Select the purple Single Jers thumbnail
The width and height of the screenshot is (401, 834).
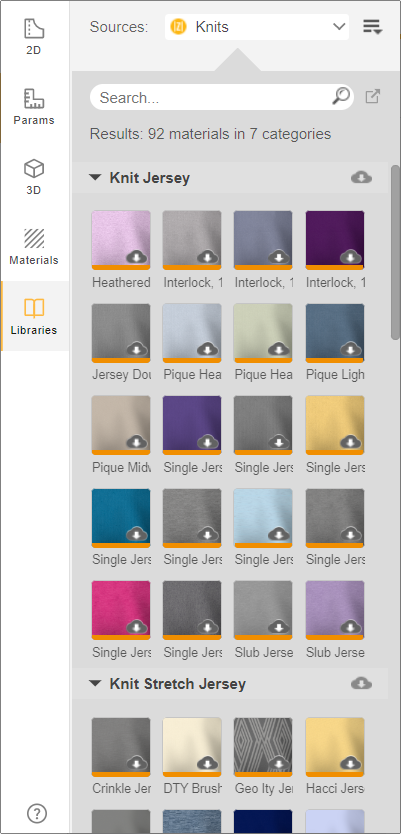tap(192, 425)
